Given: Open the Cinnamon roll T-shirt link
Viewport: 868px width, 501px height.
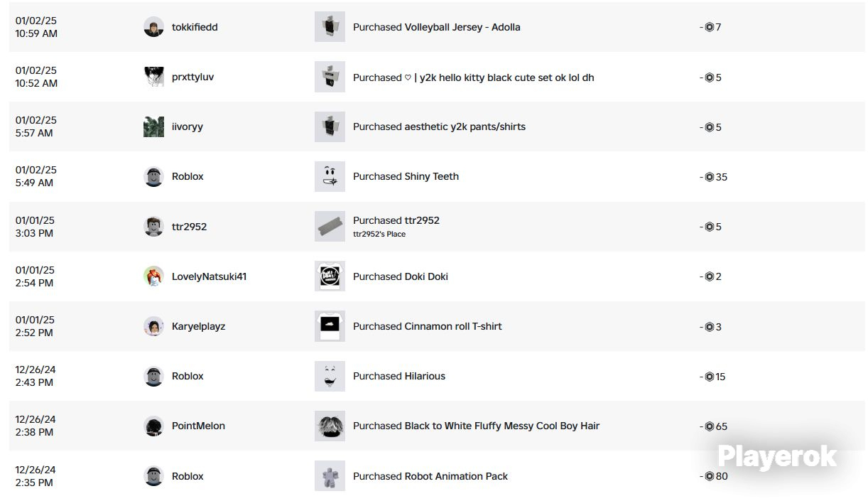Looking at the screenshot, I should pos(453,326).
